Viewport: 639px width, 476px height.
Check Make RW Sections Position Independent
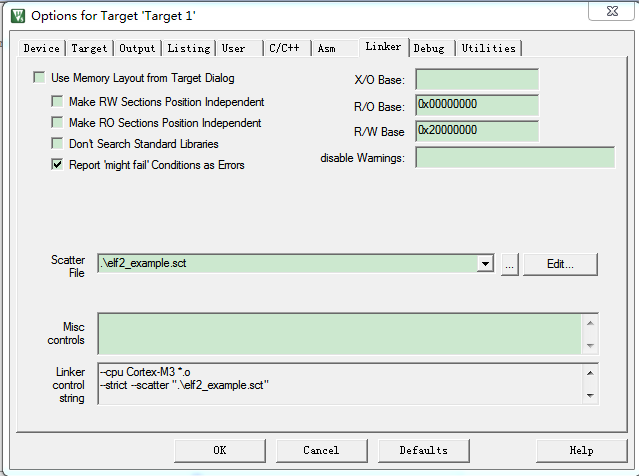pos(57,102)
